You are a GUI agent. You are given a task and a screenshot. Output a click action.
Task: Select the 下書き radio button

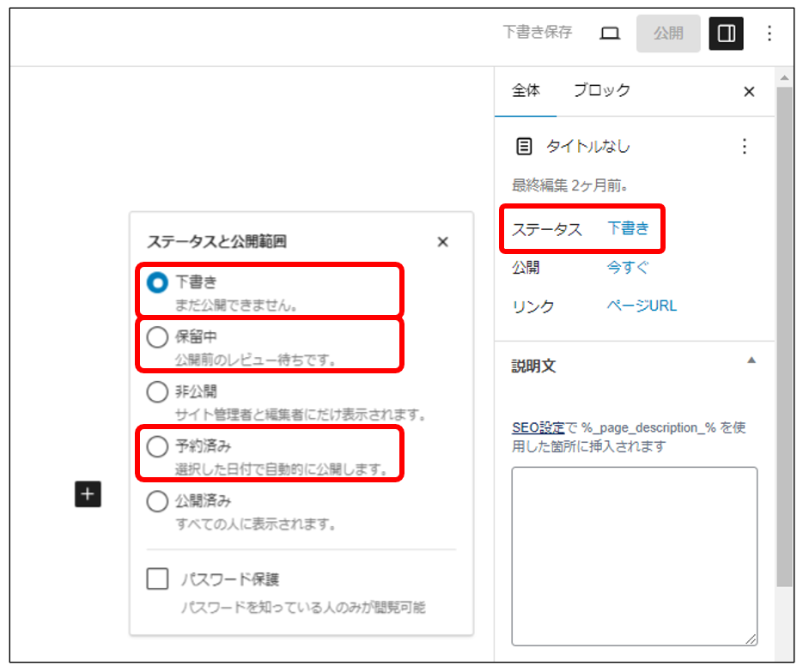(x=157, y=283)
